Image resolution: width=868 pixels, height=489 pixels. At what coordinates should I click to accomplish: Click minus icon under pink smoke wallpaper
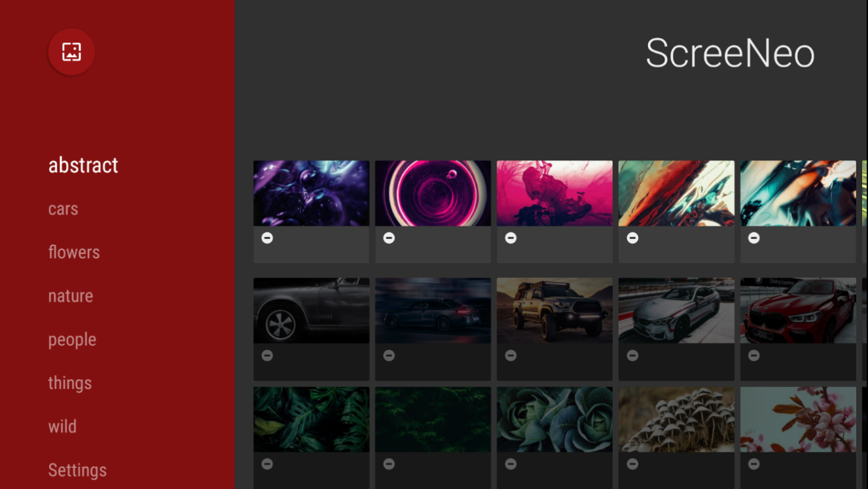(x=511, y=238)
